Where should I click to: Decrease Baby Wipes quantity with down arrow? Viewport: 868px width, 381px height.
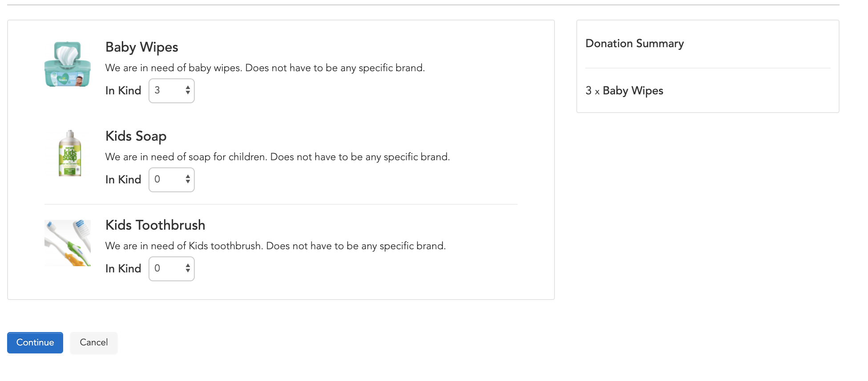188,93
